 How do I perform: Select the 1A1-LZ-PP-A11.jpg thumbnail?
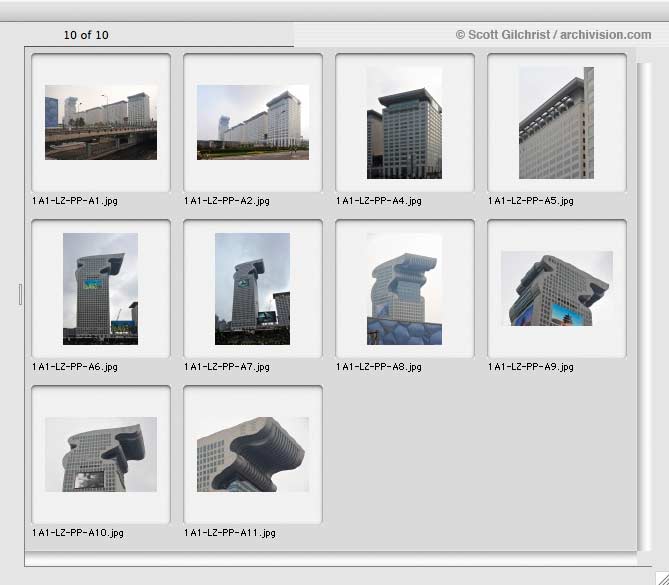coord(253,454)
